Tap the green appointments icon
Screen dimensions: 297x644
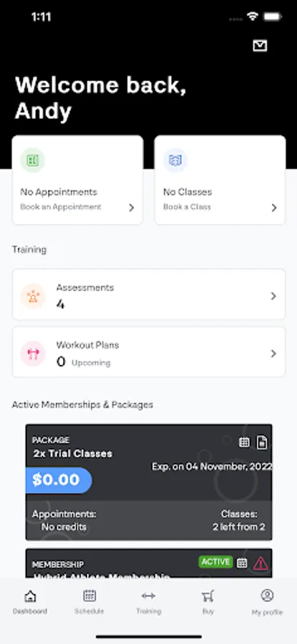tap(32, 160)
